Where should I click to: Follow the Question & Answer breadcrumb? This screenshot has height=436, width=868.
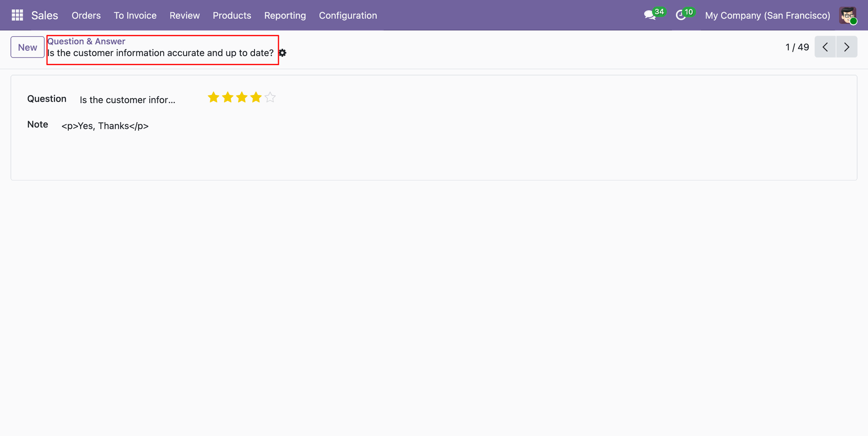click(86, 41)
